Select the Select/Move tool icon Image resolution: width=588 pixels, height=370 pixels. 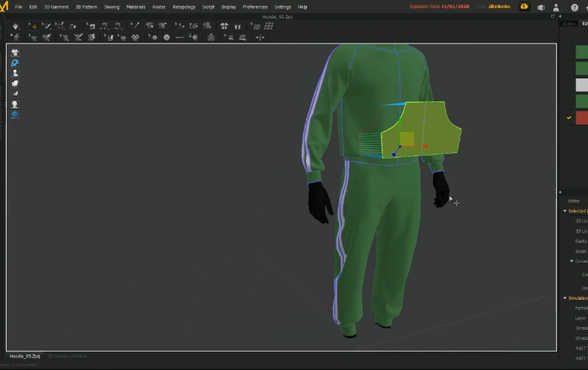33,26
